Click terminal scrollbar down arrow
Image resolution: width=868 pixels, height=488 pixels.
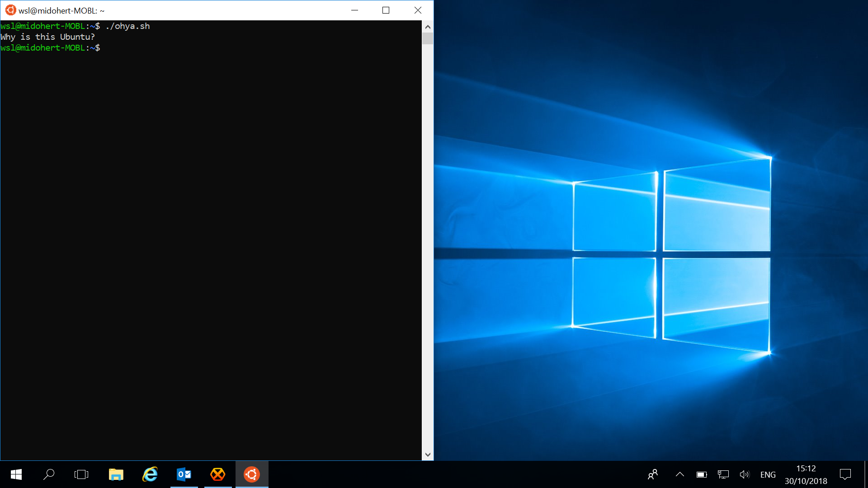(428, 455)
